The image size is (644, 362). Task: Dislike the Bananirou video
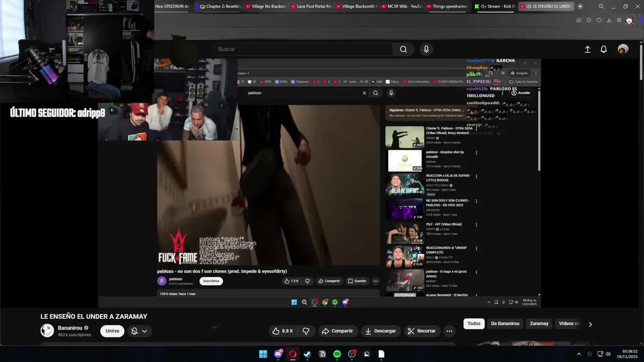click(306, 331)
